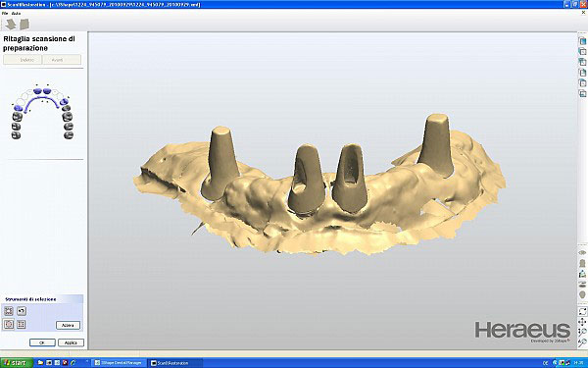Toggle the colored scan model icon in right toolbar

click(582, 274)
